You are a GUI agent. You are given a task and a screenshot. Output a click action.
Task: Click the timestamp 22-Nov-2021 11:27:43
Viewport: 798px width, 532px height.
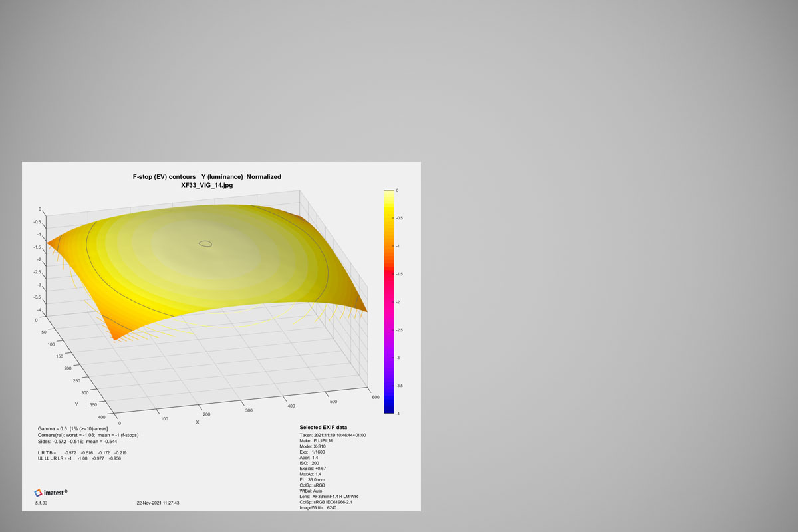[157, 503]
